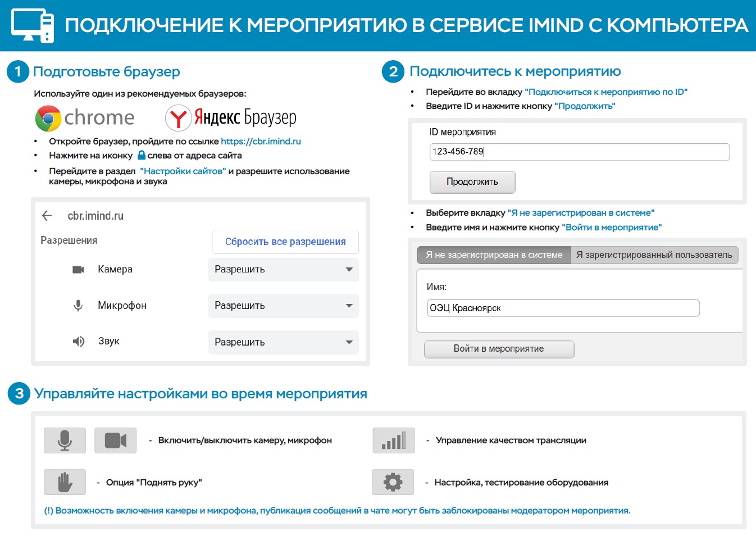
Task: Click the blue moderator warning note
Action: click(x=337, y=511)
